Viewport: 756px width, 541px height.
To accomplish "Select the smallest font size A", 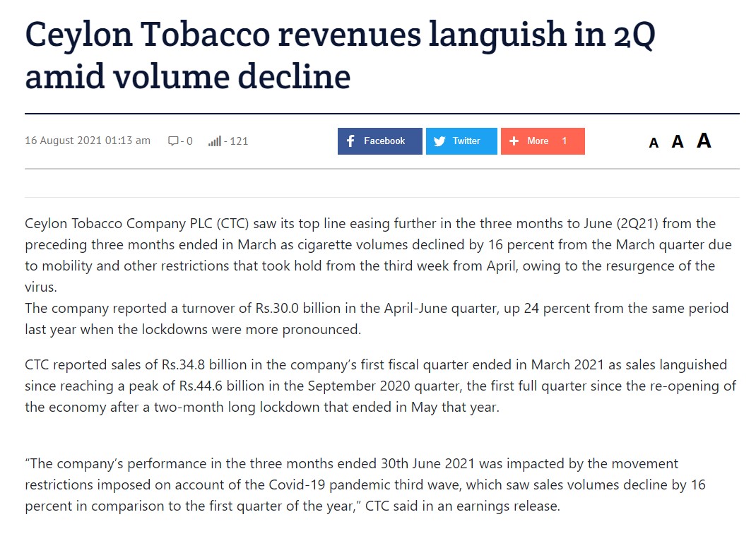I will coord(654,143).
